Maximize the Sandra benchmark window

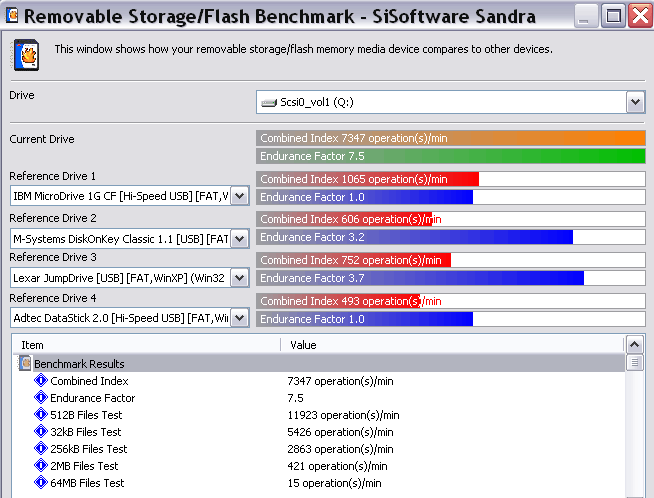[x=613, y=16]
